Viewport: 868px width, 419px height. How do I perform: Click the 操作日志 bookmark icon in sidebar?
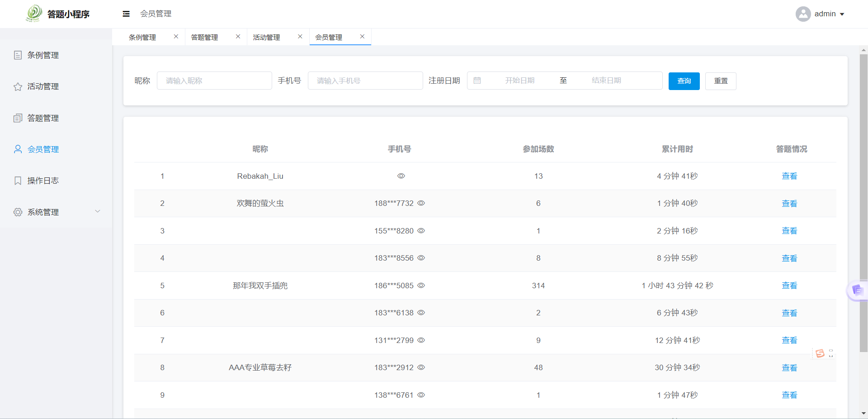[x=18, y=181]
